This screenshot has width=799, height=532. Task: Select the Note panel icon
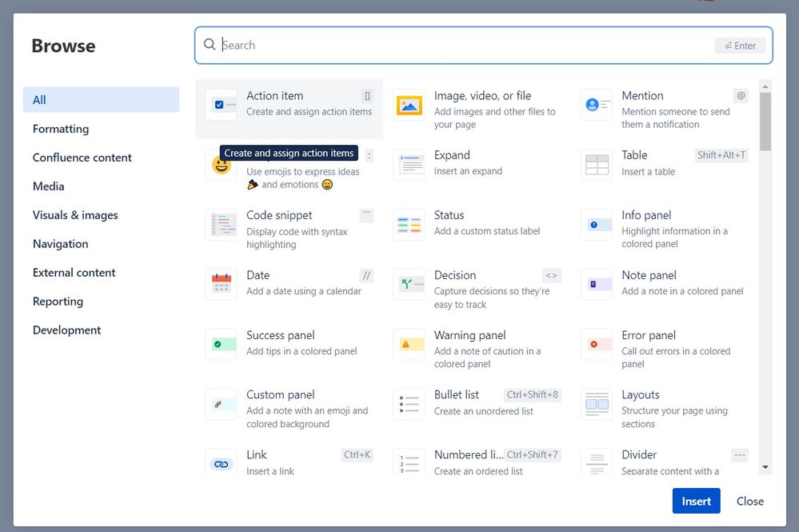596,284
